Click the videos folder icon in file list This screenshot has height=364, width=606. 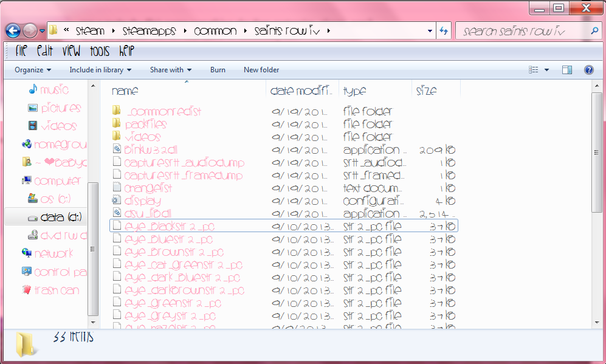point(116,136)
